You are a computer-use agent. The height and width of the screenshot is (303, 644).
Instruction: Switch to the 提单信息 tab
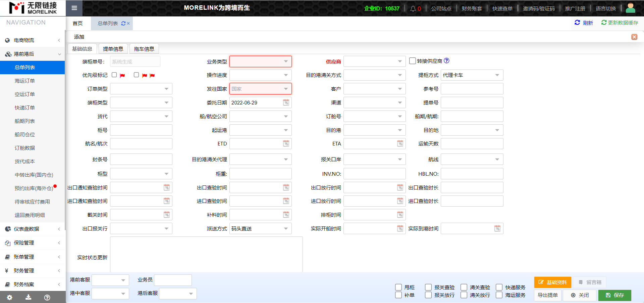[x=113, y=49]
